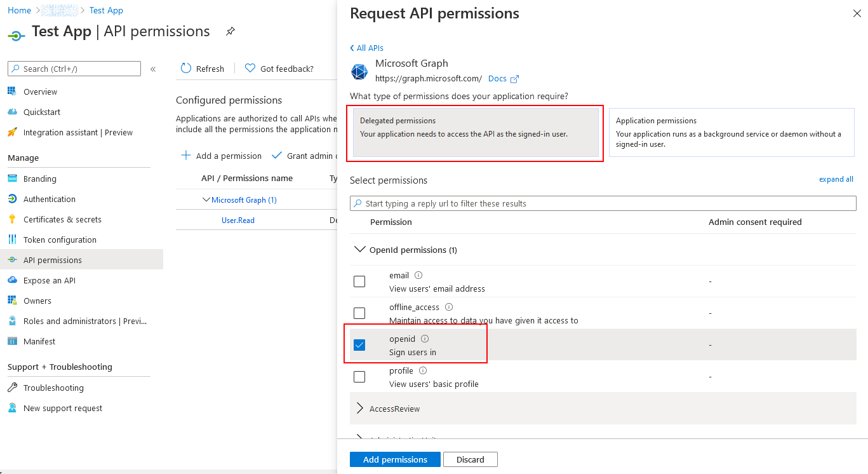Click the info icon next to offline_access
Image resolution: width=868 pixels, height=474 pixels.
pyautogui.click(x=449, y=307)
